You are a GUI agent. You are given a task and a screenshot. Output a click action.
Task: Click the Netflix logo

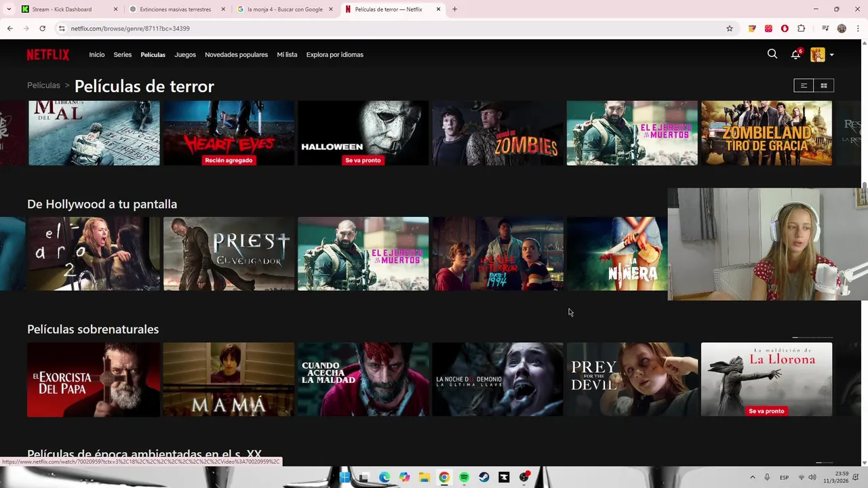tap(48, 55)
